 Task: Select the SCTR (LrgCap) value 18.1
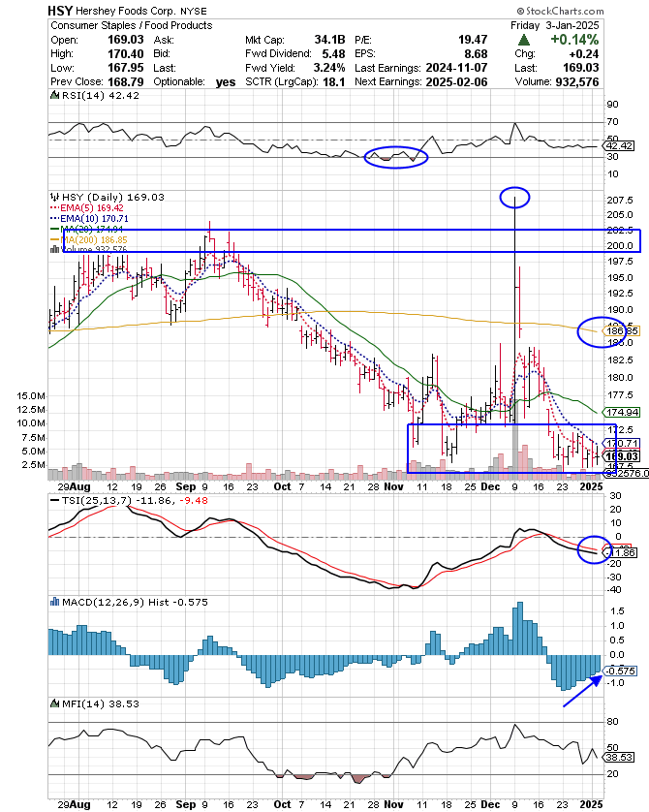(334, 81)
